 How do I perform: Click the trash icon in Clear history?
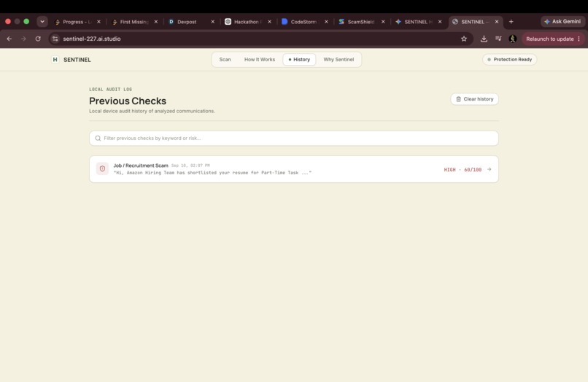point(458,99)
